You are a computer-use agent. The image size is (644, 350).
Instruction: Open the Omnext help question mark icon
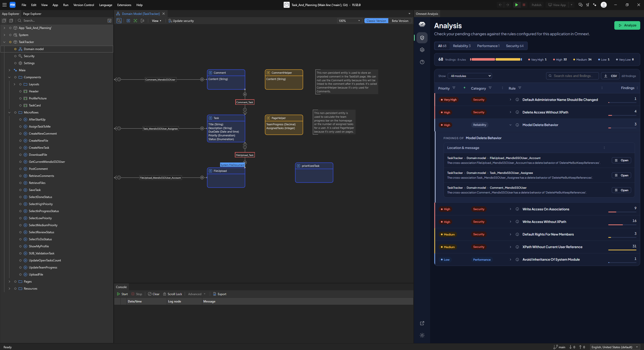(x=422, y=62)
